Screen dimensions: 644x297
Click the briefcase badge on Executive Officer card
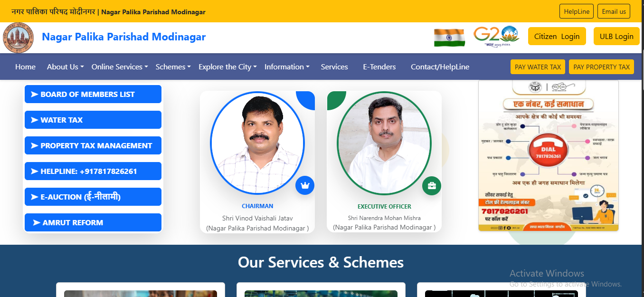(x=432, y=186)
